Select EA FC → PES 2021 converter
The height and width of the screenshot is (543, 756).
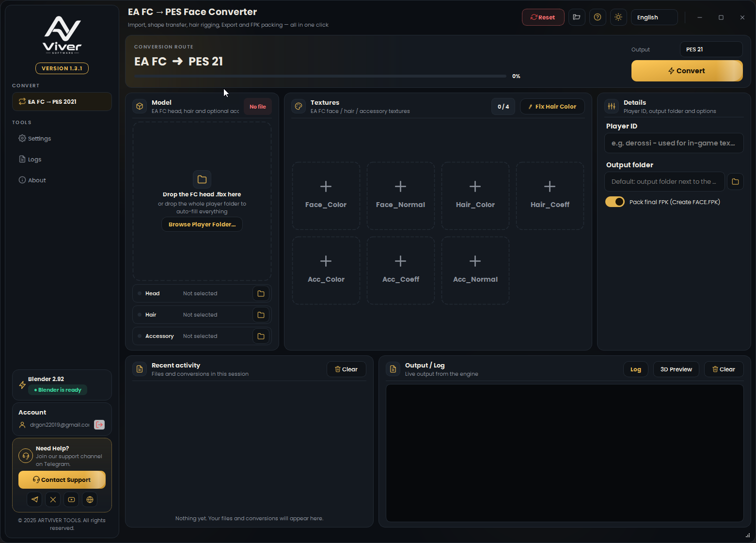click(x=62, y=102)
